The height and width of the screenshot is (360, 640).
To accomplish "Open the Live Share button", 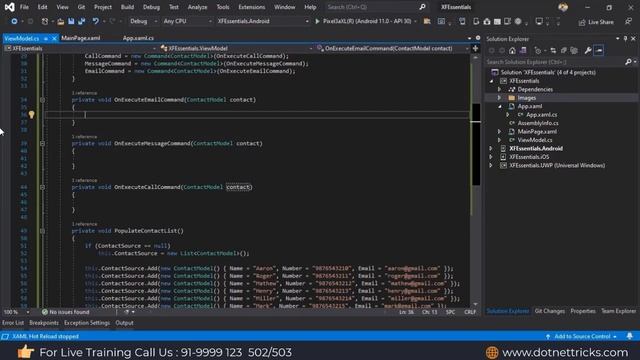I will tap(596, 22).
